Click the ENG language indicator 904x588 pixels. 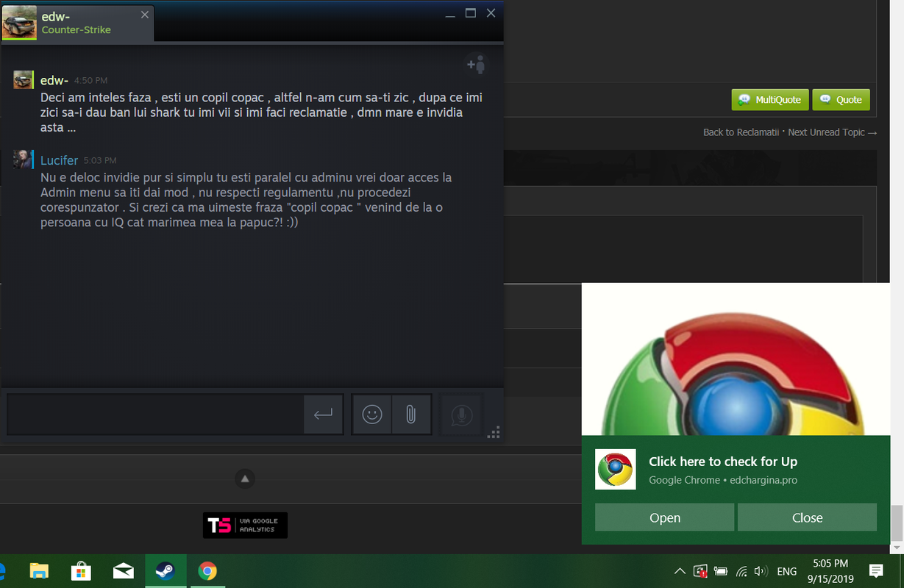click(x=786, y=571)
